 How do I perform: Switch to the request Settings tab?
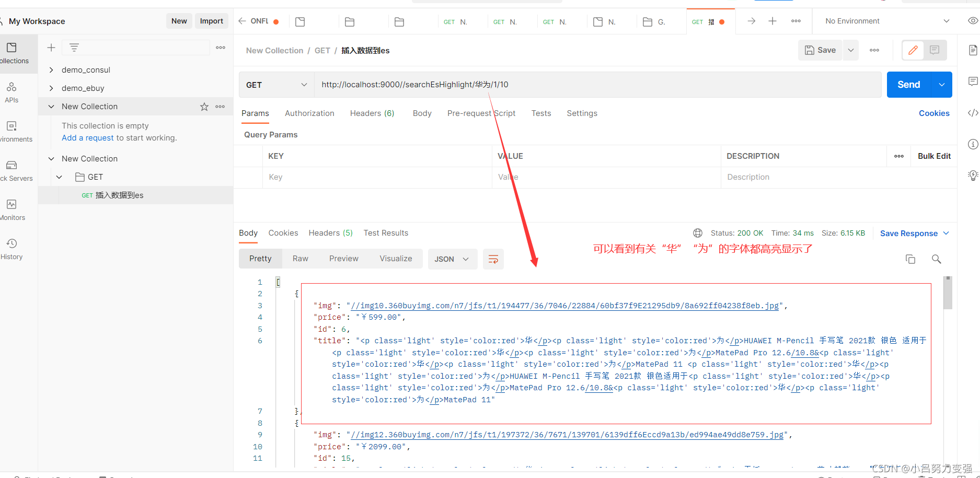(x=582, y=113)
